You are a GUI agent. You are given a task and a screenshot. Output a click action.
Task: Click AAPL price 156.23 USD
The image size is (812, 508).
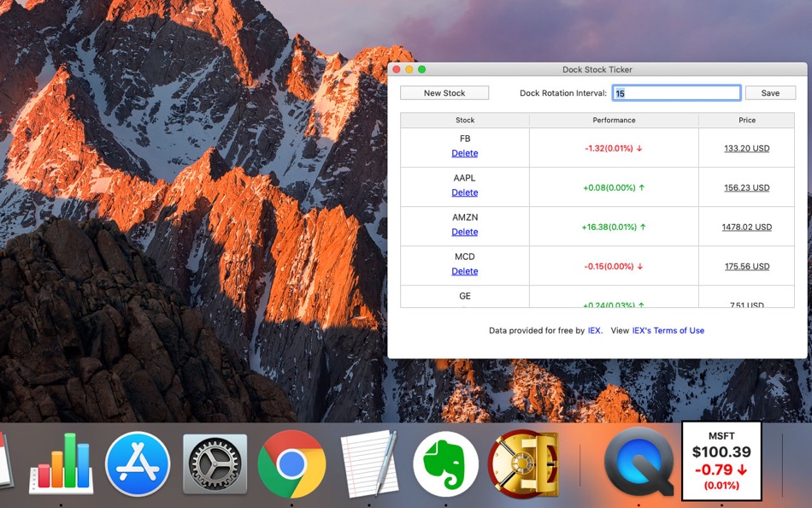pos(747,187)
